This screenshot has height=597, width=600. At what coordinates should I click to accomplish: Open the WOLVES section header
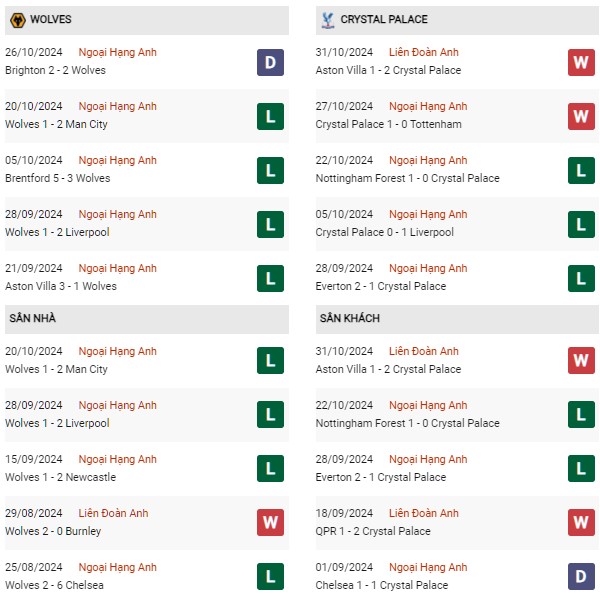(147, 20)
